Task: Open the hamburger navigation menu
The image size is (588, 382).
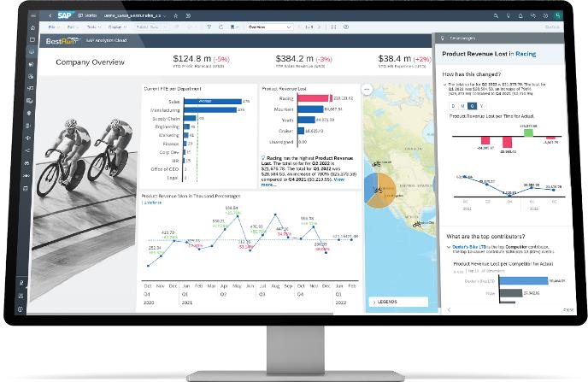Action: click(x=33, y=15)
